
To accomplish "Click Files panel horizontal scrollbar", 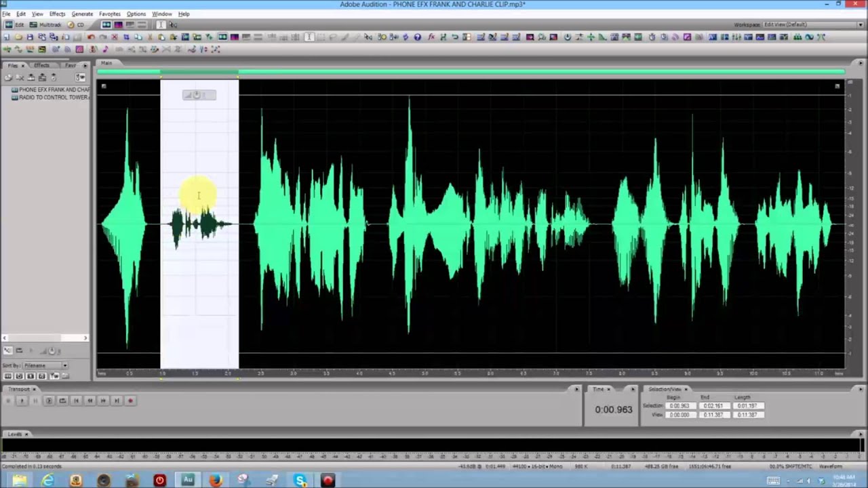I will tap(45, 338).
